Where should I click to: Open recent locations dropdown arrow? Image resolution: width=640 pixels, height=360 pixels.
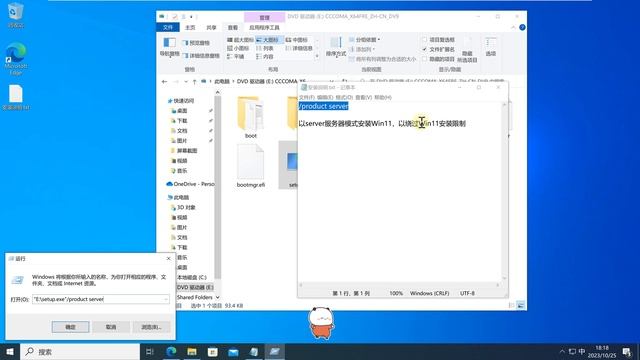pyautogui.click(x=186, y=82)
